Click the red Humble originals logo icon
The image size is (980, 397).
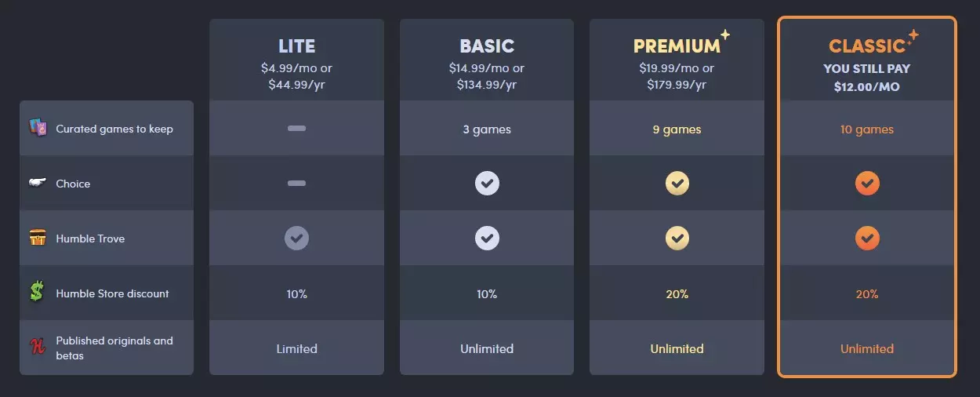pyautogui.click(x=37, y=348)
